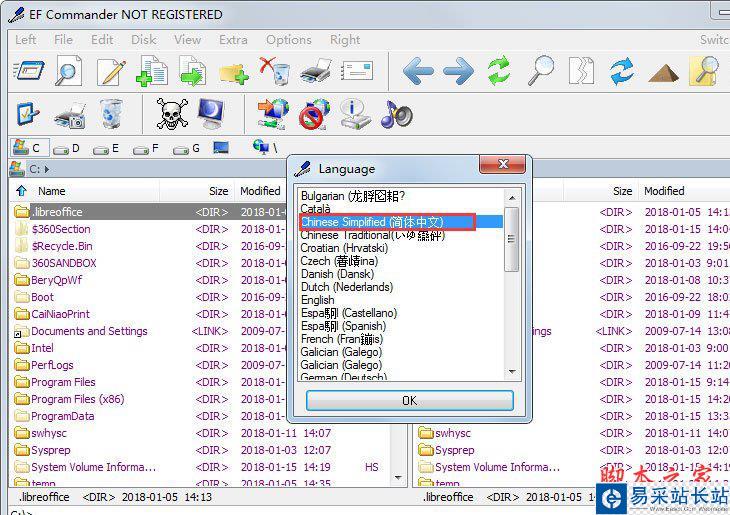Click the printer icon in toolbar
Viewport: 730px width, 515px height.
pos(316,71)
